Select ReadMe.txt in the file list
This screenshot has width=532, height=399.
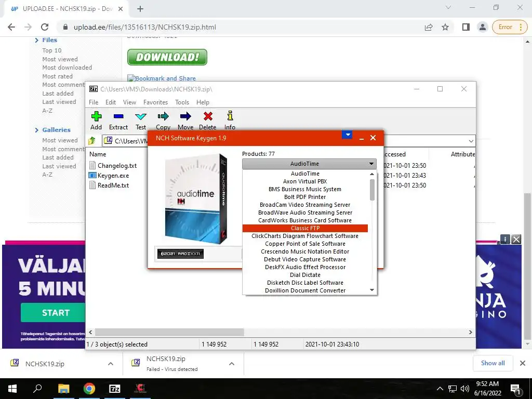pyautogui.click(x=113, y=185)
